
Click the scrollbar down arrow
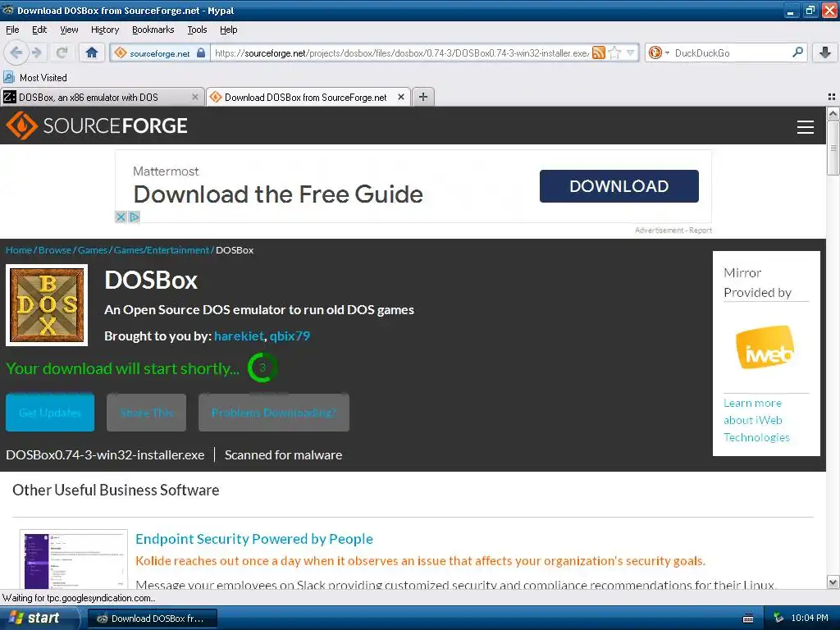tap(833, 582)
